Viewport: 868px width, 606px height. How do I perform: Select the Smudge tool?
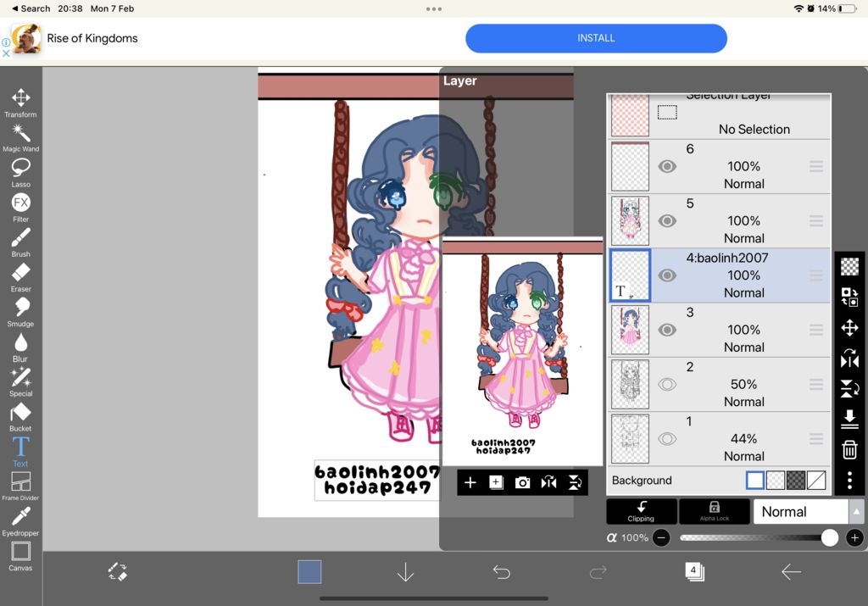tap(20, 312)
